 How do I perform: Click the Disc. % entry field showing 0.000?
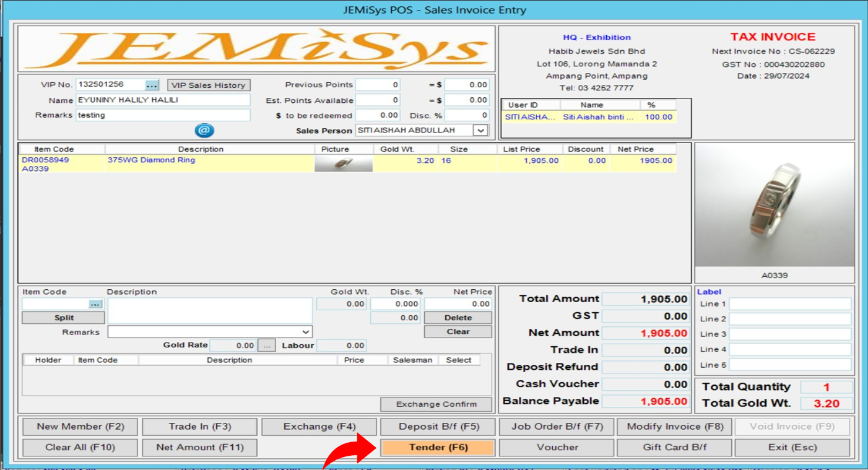click(395, 304)
